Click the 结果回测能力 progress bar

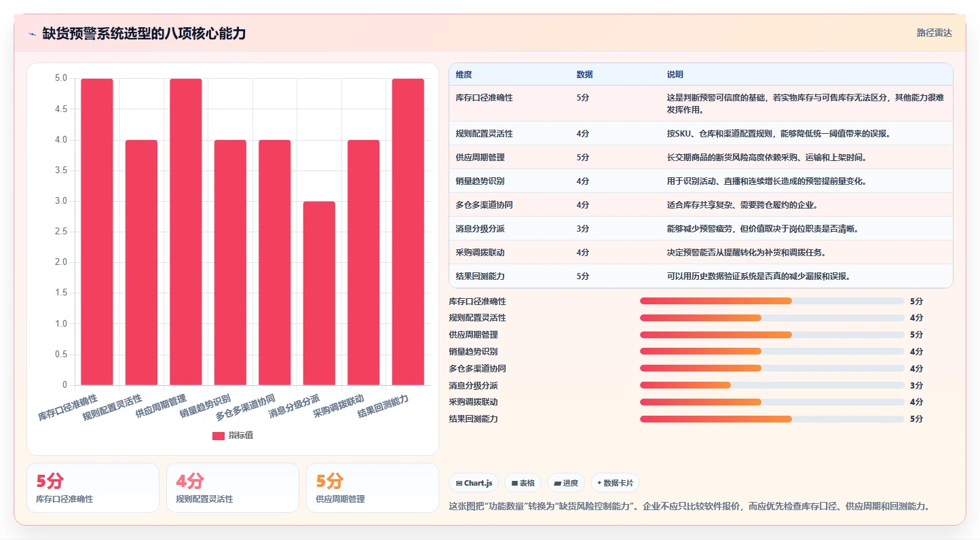772,419
